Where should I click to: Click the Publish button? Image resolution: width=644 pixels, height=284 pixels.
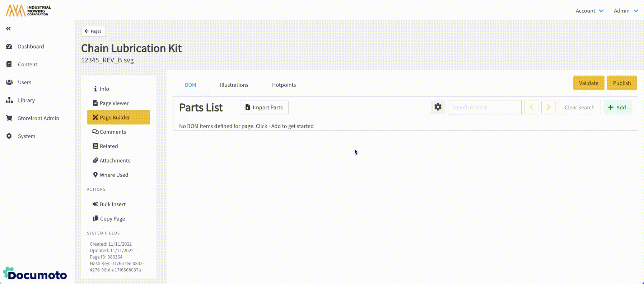tap(622, 83)
